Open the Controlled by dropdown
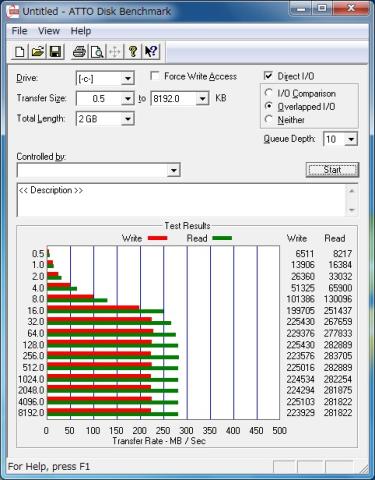 point(174,170)
